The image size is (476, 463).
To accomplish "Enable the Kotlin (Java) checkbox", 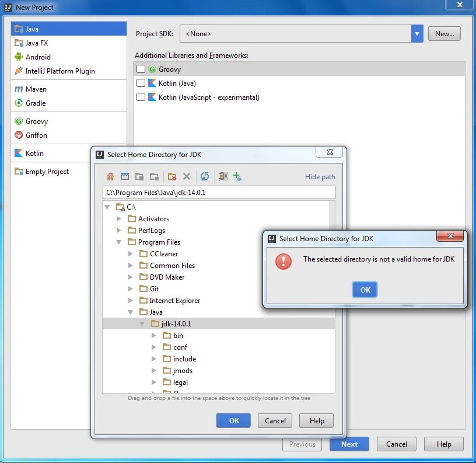I will click(141, 83).
